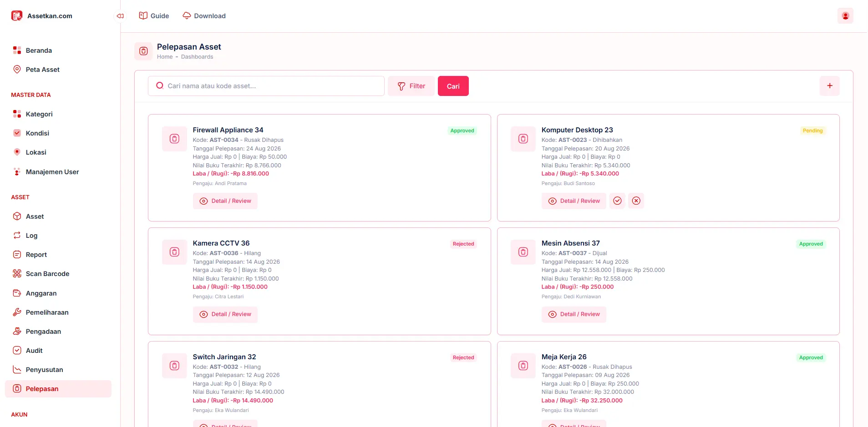Viewport: 868px width, 427px height.
Task: Open the Guide link in top bar
Action: (x=154, y=16)
